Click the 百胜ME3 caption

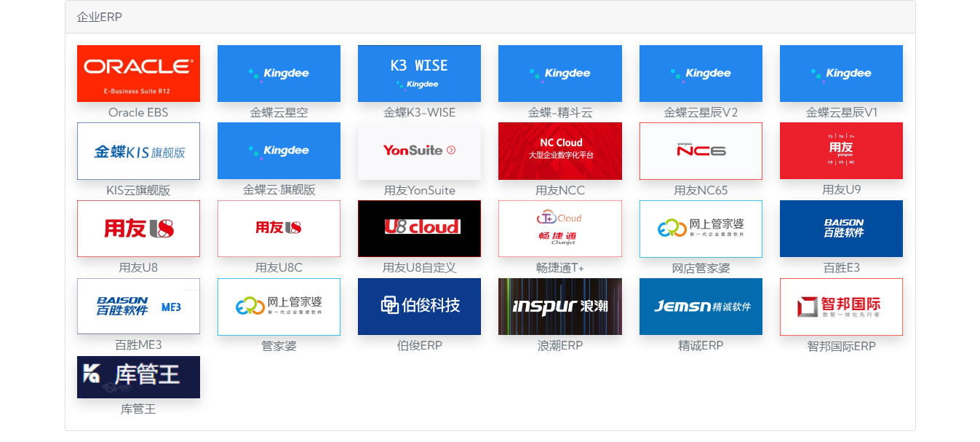tap(138, 345)
